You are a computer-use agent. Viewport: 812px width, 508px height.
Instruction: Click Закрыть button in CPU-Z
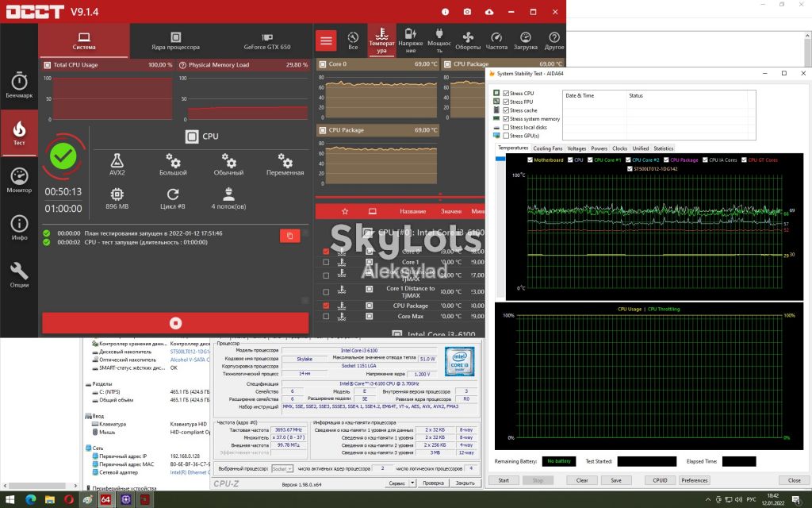[465, 483]
